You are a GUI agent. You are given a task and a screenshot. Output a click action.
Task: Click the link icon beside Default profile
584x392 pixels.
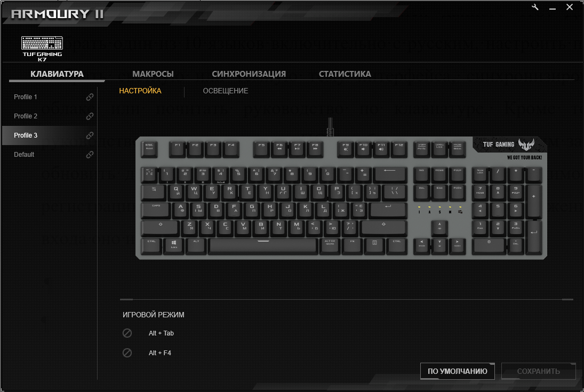90,155
